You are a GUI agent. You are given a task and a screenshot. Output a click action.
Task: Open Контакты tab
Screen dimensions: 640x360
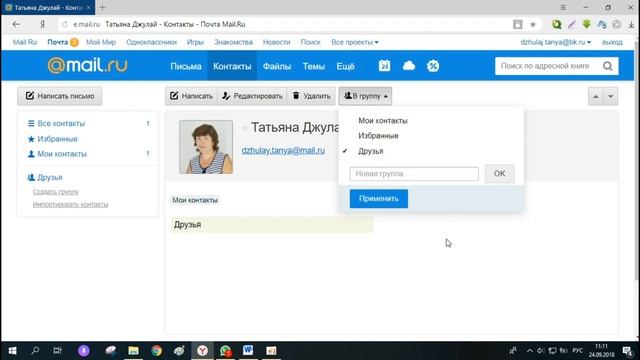pyautogui.click(x=232, y=66)
